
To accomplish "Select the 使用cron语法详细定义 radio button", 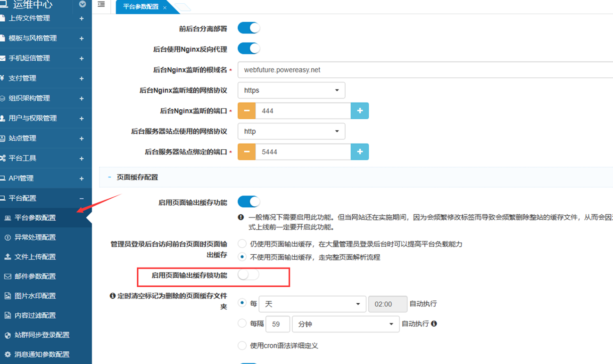I will coord(242,346).
